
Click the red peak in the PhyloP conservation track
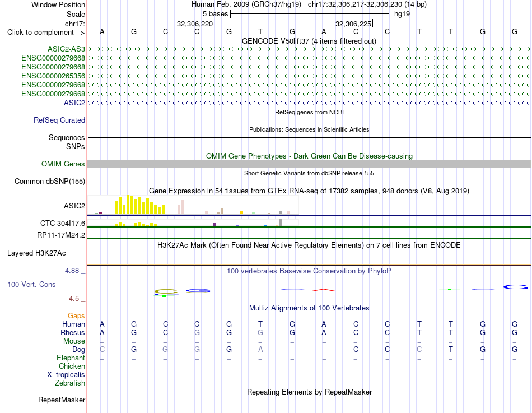click(324, 290)
